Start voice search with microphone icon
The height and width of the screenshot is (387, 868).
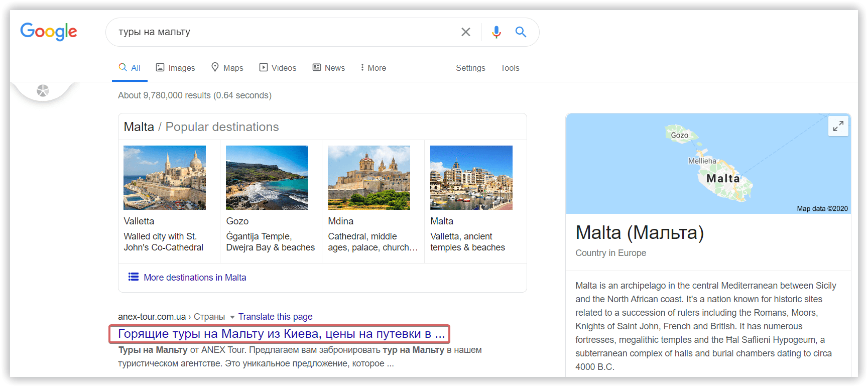coord(497,32)
